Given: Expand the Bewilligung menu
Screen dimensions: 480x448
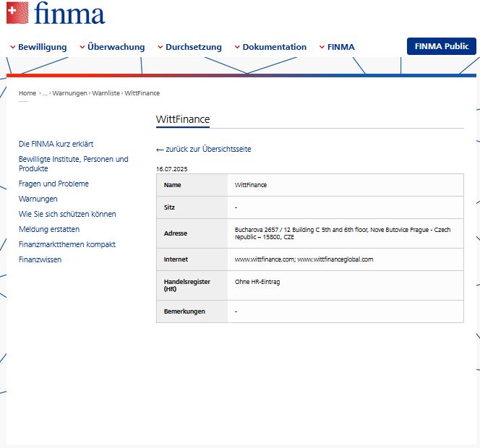Looking at the screenshot, I should (38, 47).
